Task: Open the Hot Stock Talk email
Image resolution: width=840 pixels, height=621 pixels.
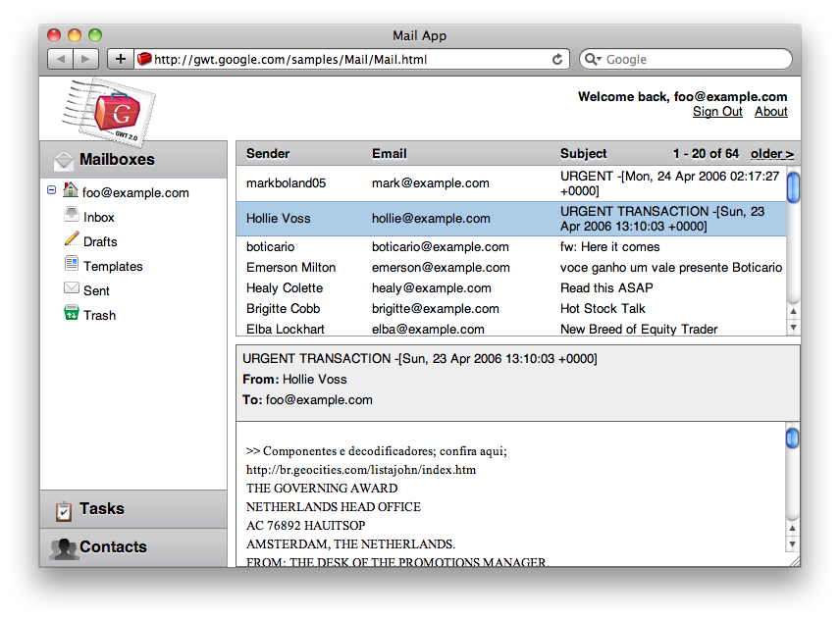Action: click(x=603, y=309)
